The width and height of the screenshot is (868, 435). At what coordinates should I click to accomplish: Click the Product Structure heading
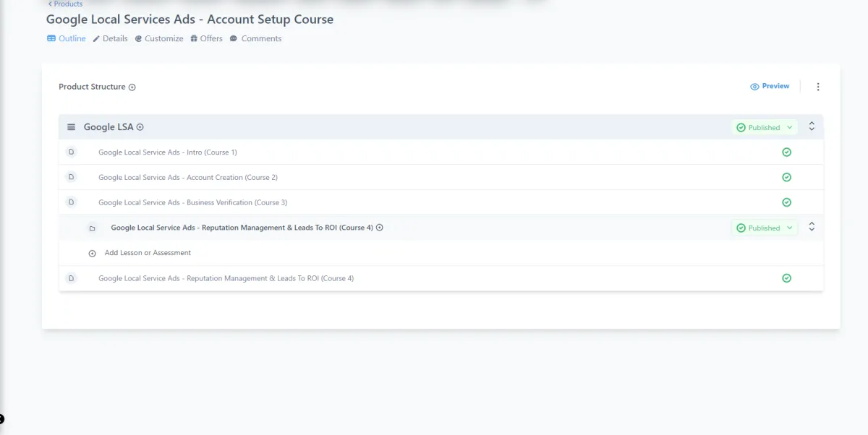coord(92,87)
